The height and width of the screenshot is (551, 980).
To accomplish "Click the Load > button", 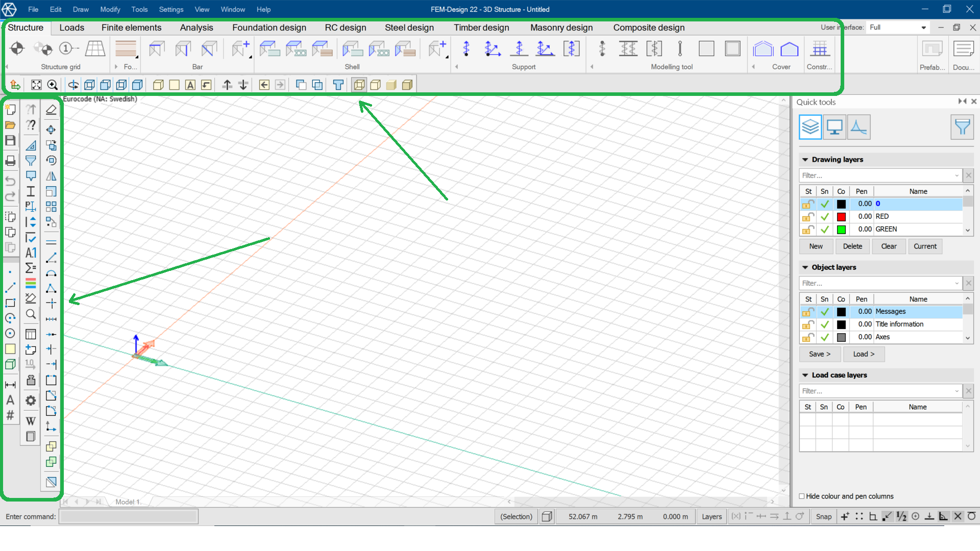I will point(864,354).
